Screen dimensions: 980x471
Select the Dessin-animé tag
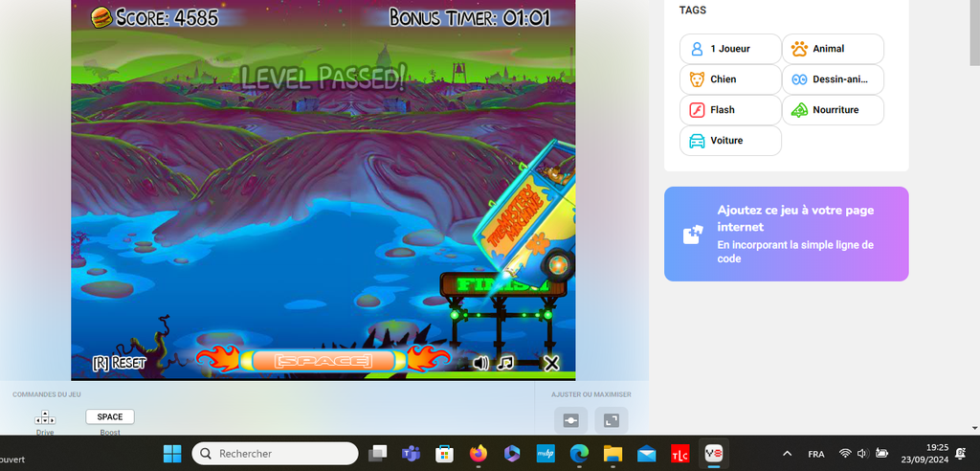[x=833, y=79]
